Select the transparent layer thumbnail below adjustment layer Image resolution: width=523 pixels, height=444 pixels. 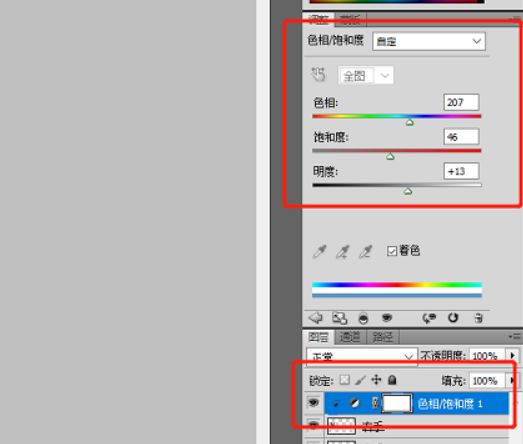click(341, 426)
